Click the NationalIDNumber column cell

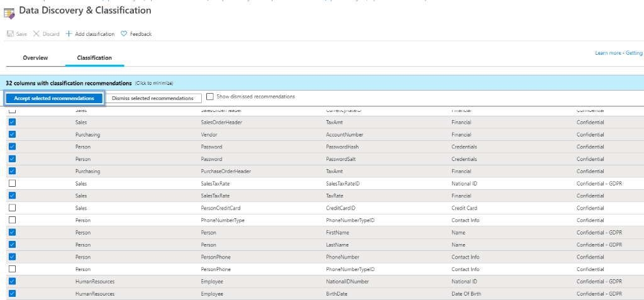tap(347, 282)
